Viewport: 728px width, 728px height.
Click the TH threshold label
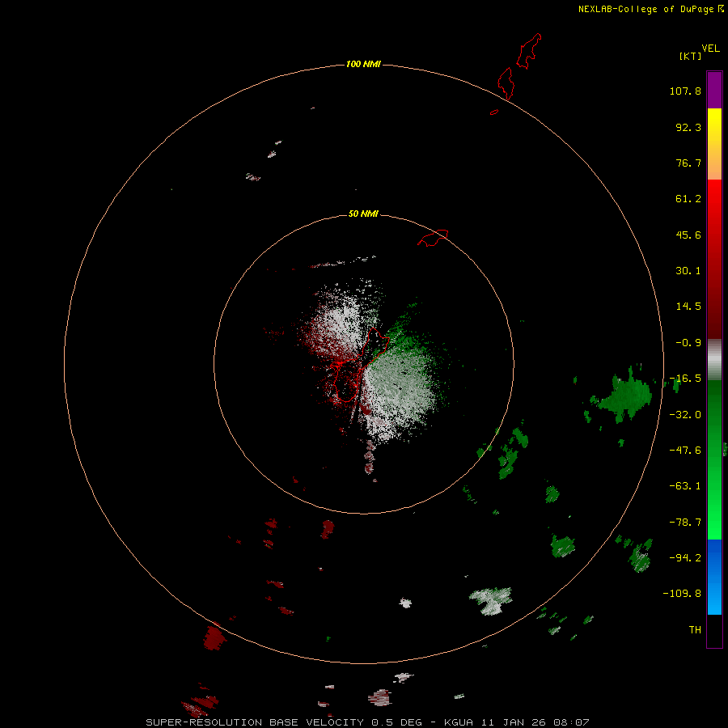coord(695,630)
